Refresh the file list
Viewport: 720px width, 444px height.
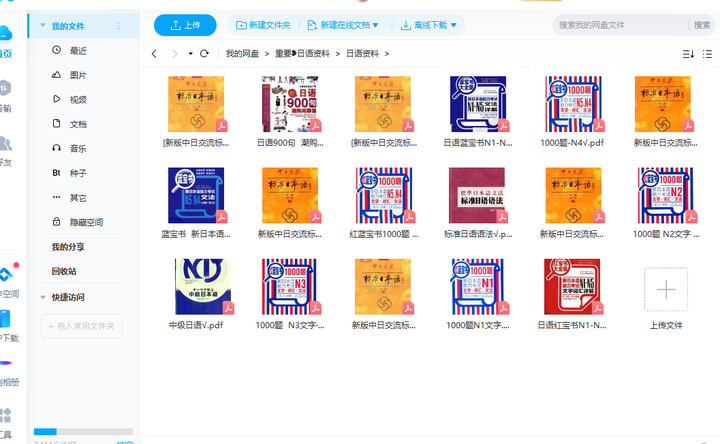[x=204, y=54]
